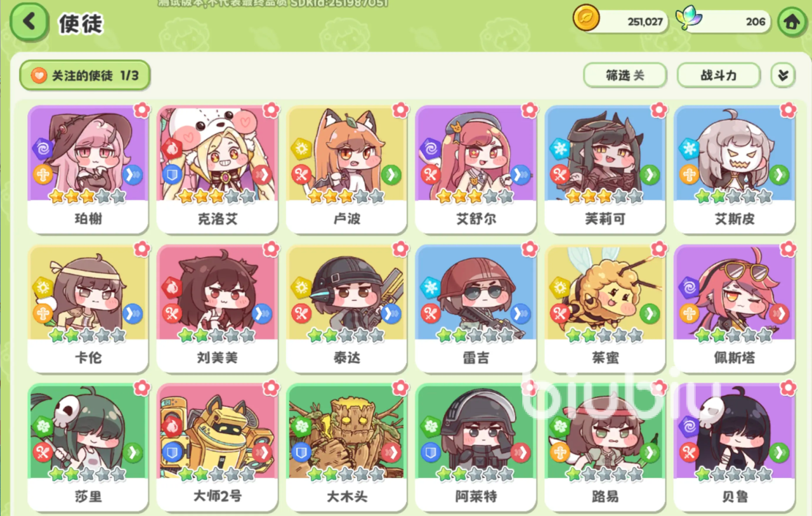Expand the double-chevron sort order button
812x516 pixels.
783,76
